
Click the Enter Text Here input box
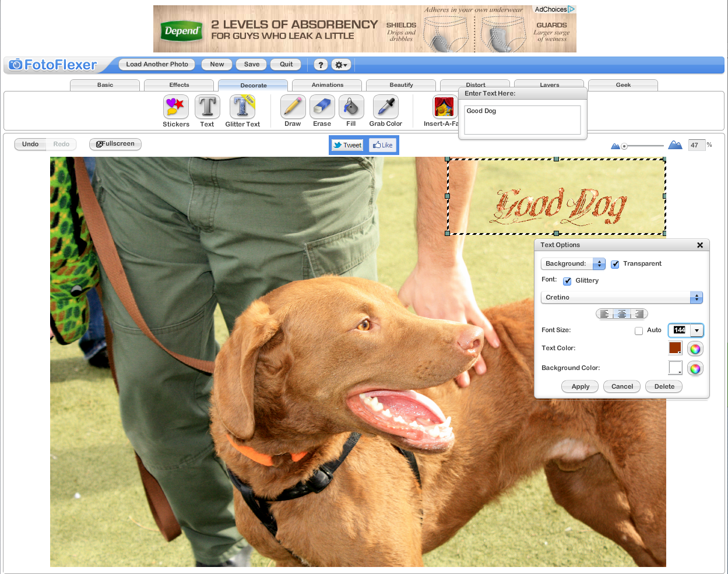522,119
